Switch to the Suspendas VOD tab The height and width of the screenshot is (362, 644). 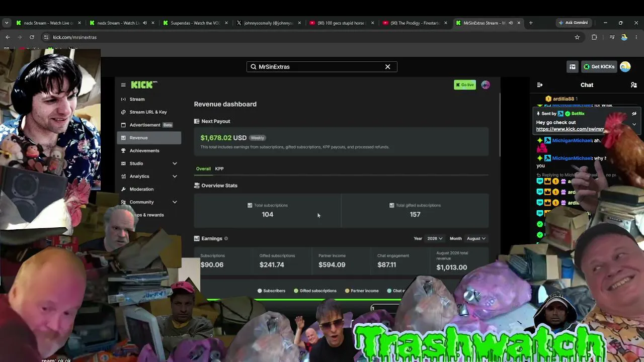[196, 23]
